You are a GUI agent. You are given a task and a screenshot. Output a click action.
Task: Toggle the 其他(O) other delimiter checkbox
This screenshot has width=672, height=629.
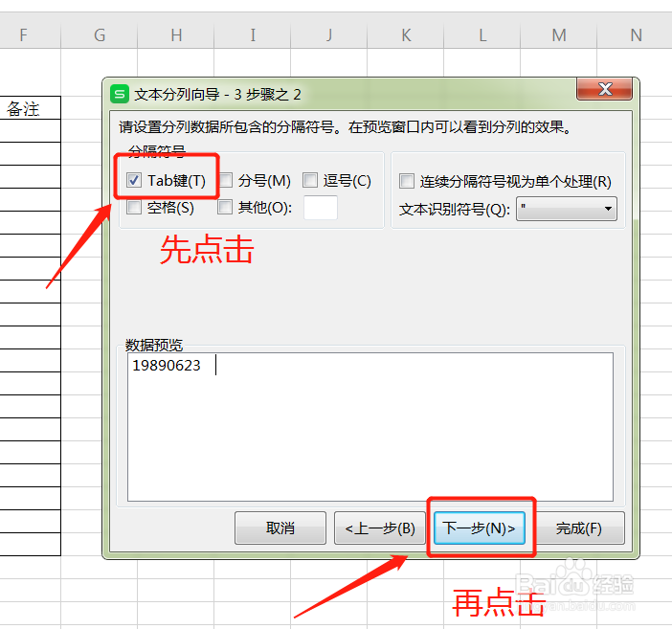tap(225, 207)
